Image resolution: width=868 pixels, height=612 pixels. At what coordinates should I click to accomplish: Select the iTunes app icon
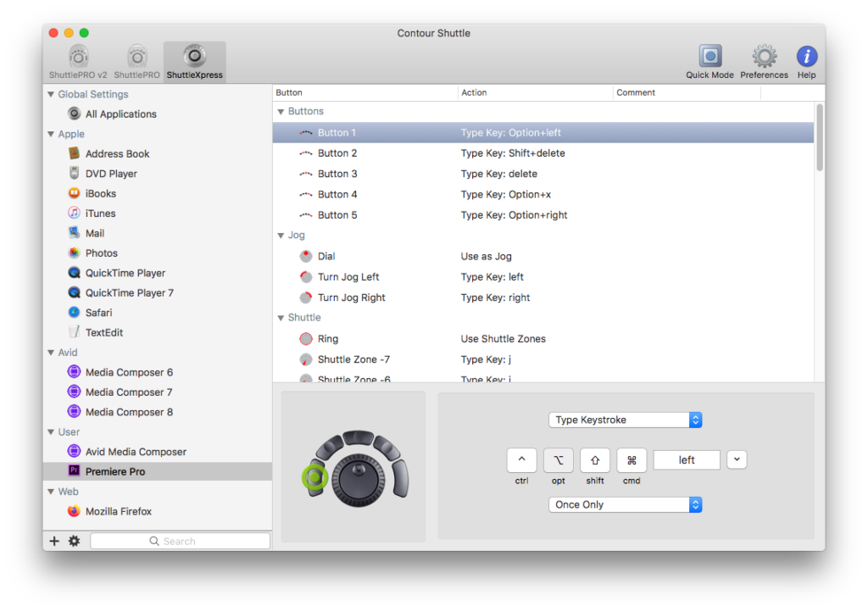75,213
